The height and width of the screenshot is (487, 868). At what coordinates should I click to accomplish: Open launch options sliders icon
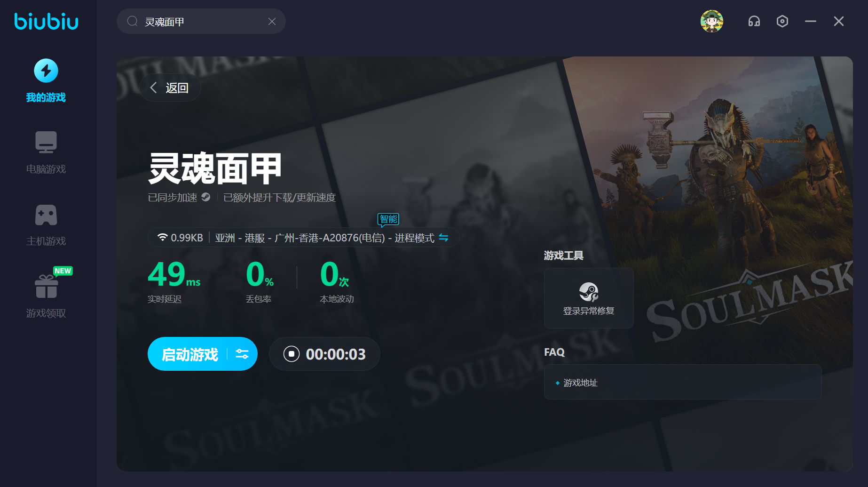pos(242,354)
